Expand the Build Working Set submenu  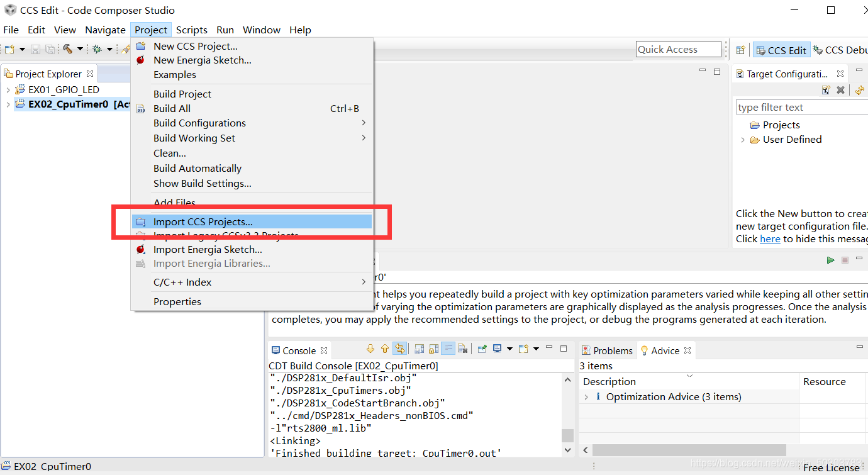pyautogui.click(x=252, y=138)
